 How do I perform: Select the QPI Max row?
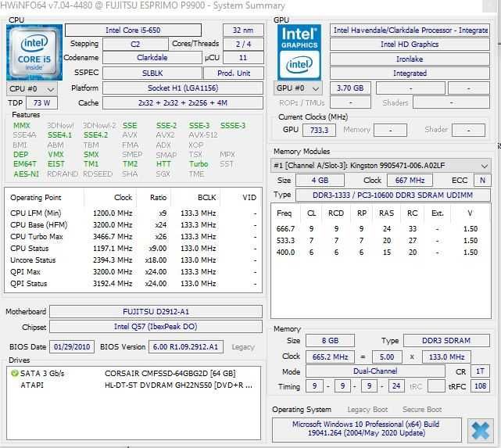tap(133, 272)
